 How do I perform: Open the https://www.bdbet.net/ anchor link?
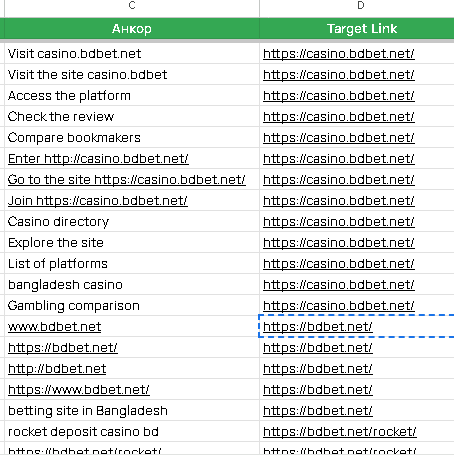coord(79,390)
